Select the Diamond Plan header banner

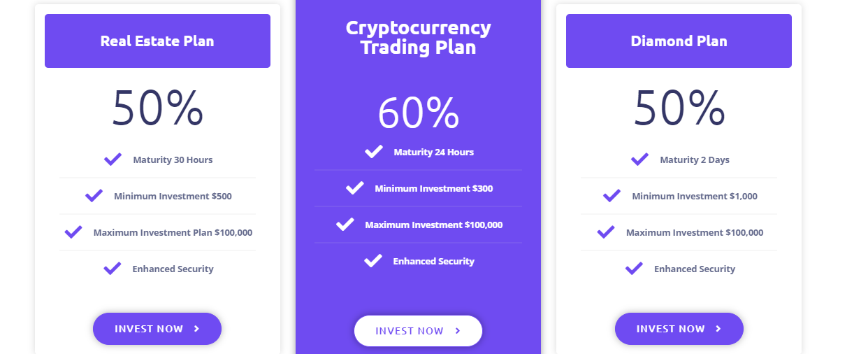679,41
